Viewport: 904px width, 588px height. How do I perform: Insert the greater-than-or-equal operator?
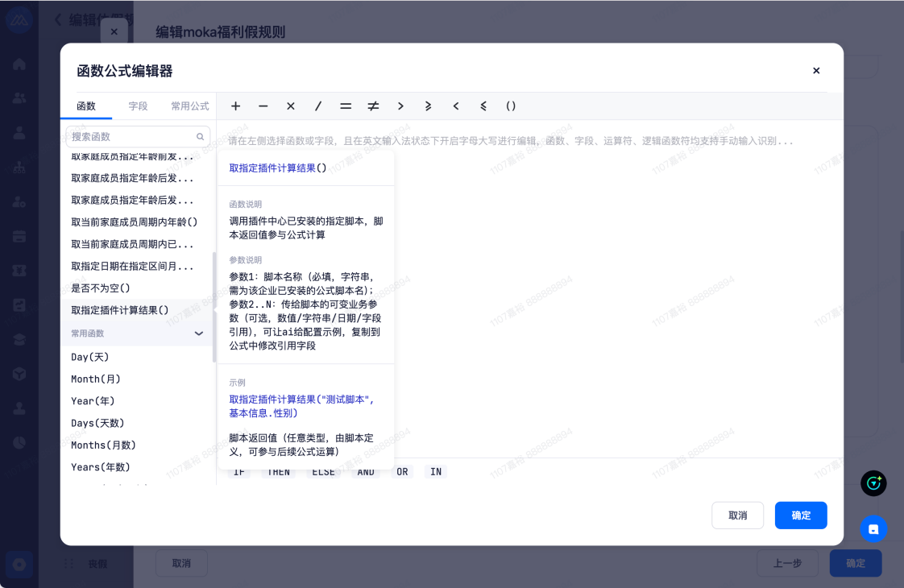click(x=428, y=106)
